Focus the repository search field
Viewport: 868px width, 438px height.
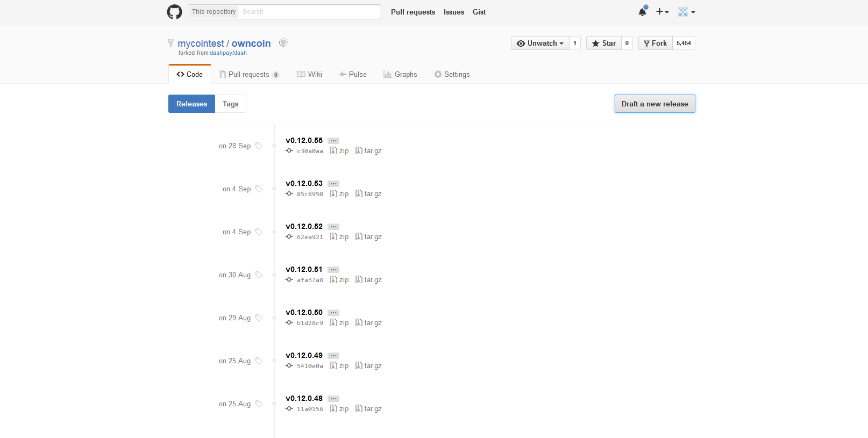[310, 12]
